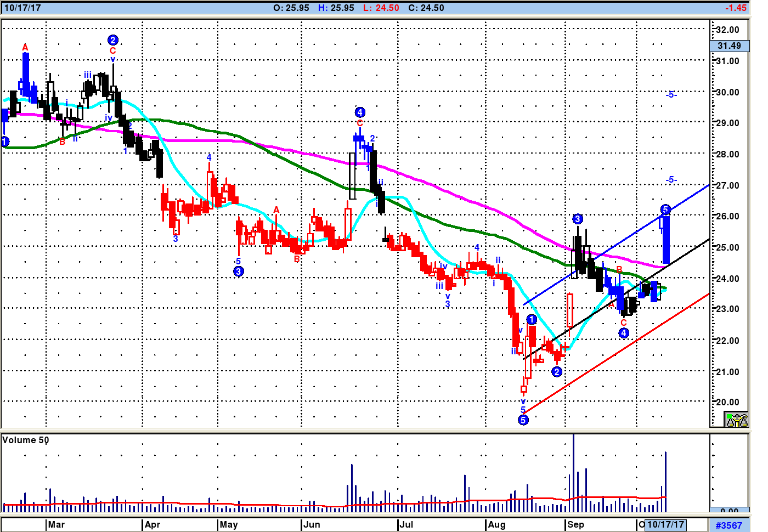
Task: Click circled wave 5 marker at August bottom
Action: (x=523, y=420)
